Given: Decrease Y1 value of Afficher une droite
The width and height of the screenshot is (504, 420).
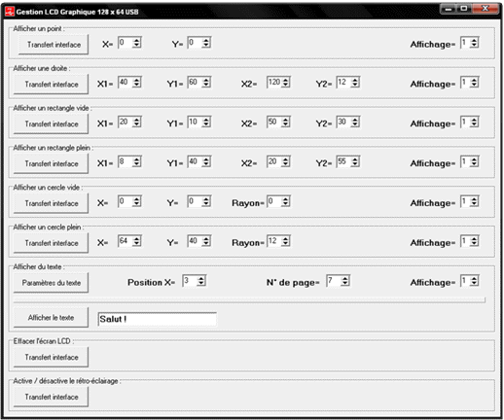Looking at the screenshot, I should [x=206, y=85].
